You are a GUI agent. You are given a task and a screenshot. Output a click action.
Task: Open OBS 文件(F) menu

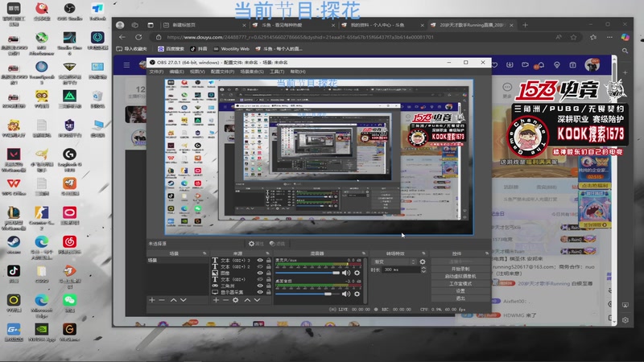coord(156,72)
